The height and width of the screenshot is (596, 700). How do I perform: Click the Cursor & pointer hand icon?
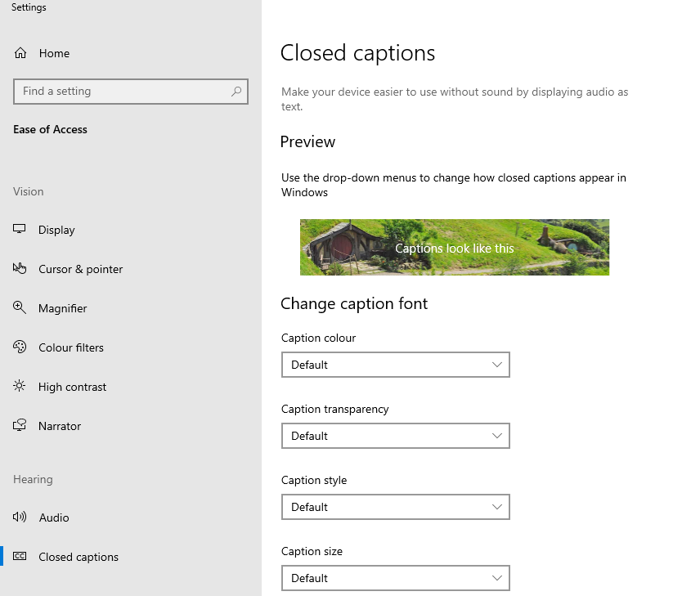point(20,268)
